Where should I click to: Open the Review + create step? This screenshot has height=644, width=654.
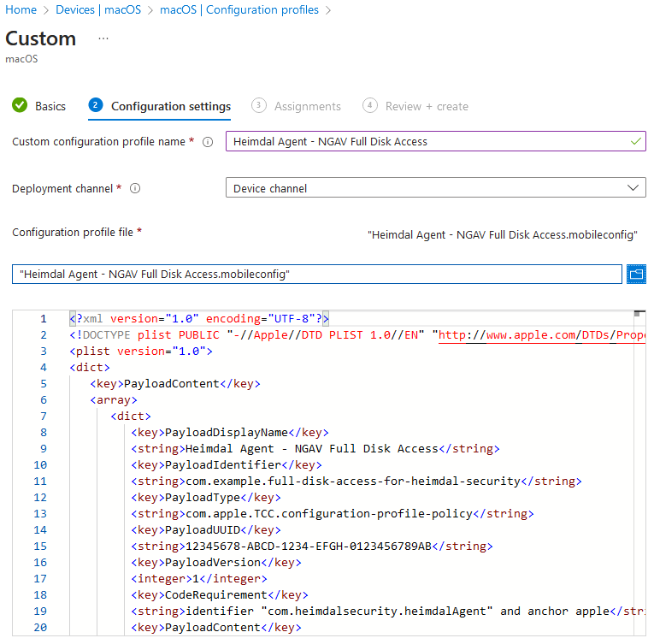(x=427, y=106)
